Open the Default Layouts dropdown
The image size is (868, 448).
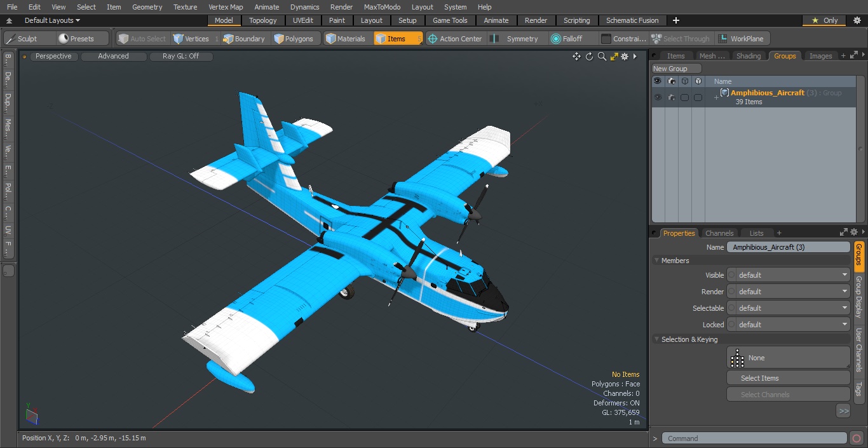coord(52,20)
